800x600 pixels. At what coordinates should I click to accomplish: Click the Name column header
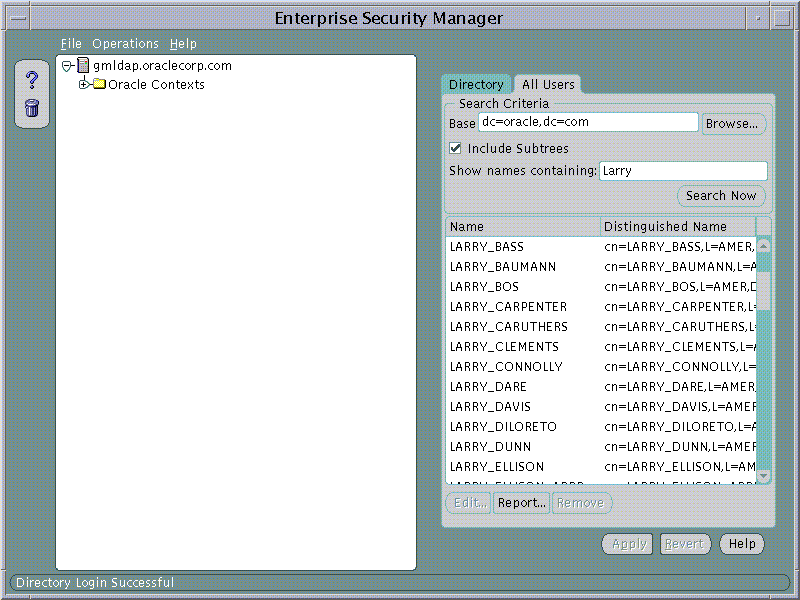(523, 227)
